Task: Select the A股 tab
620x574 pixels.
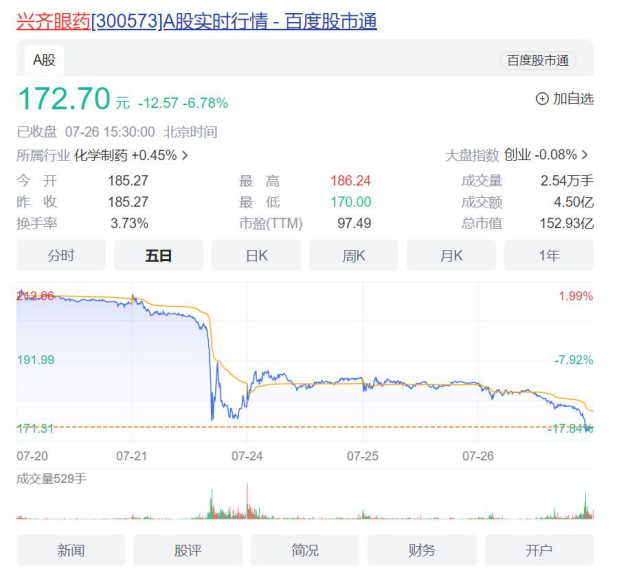Action: (44, 60)
